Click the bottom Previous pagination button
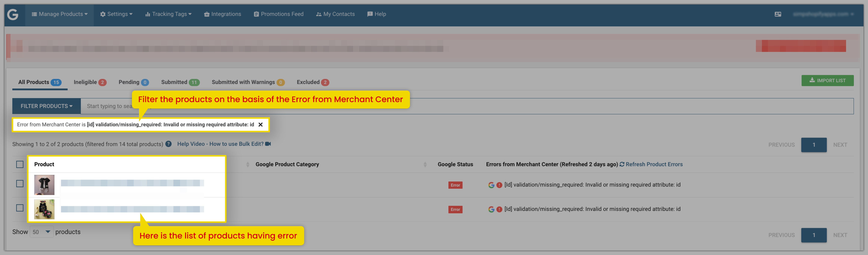Viewport: 868px width, 255px height. pos(781,235)
